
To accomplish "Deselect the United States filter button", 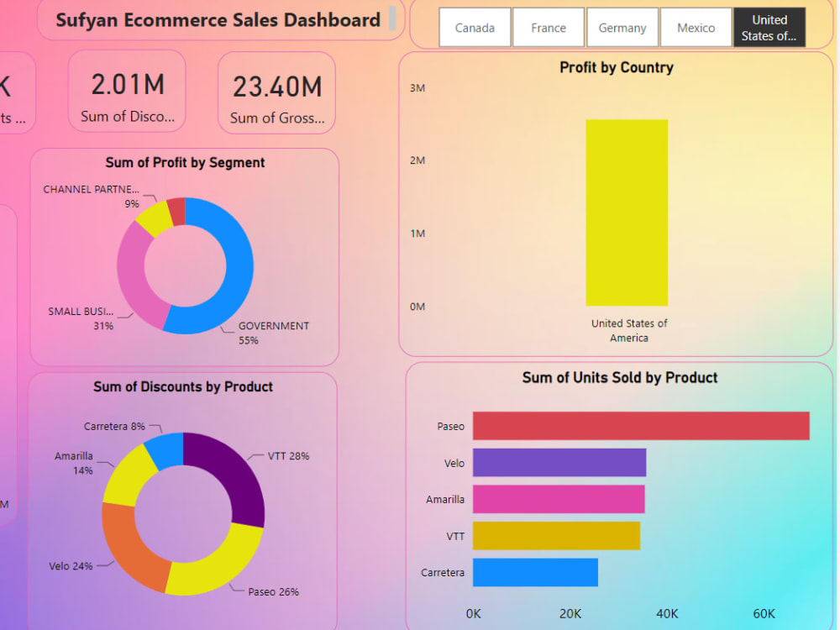I will [x=769, y=27].
